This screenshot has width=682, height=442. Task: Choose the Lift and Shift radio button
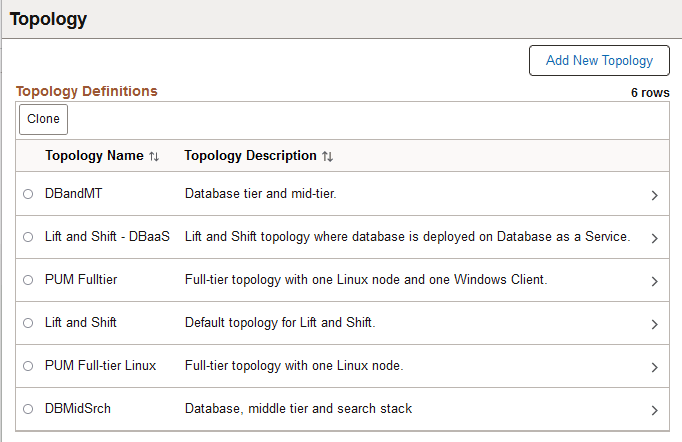pyautogui.click(x=28, y=323)
